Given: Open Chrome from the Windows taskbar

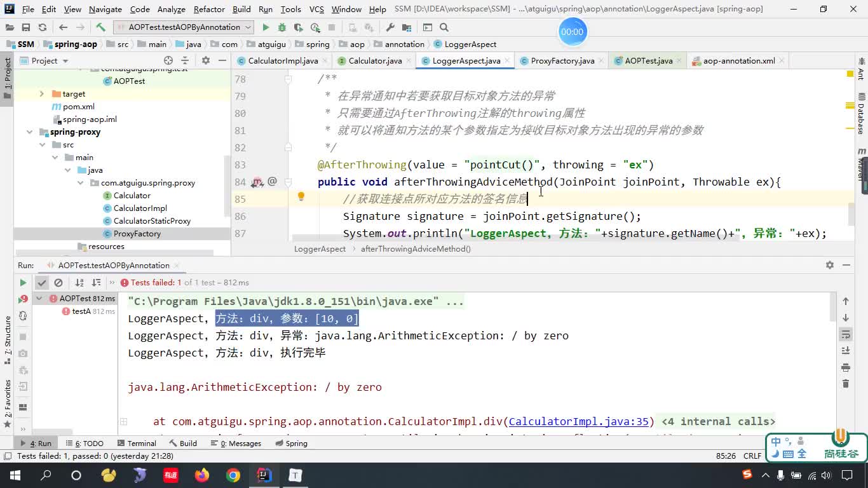Looking at the screenshot, I should tap(233, 475).
